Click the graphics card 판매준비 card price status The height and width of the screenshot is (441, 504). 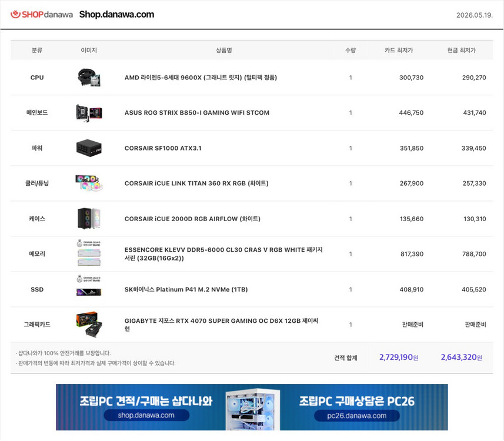[413, 325]
